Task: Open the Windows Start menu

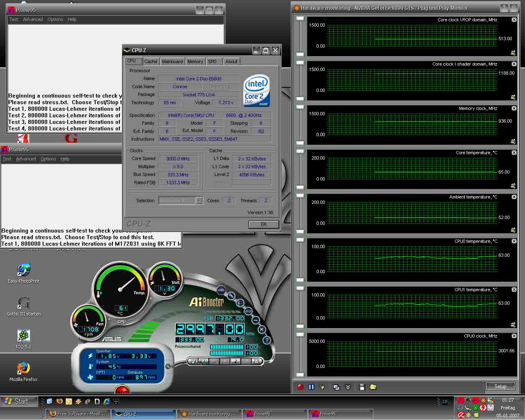Action: point(19,401)
